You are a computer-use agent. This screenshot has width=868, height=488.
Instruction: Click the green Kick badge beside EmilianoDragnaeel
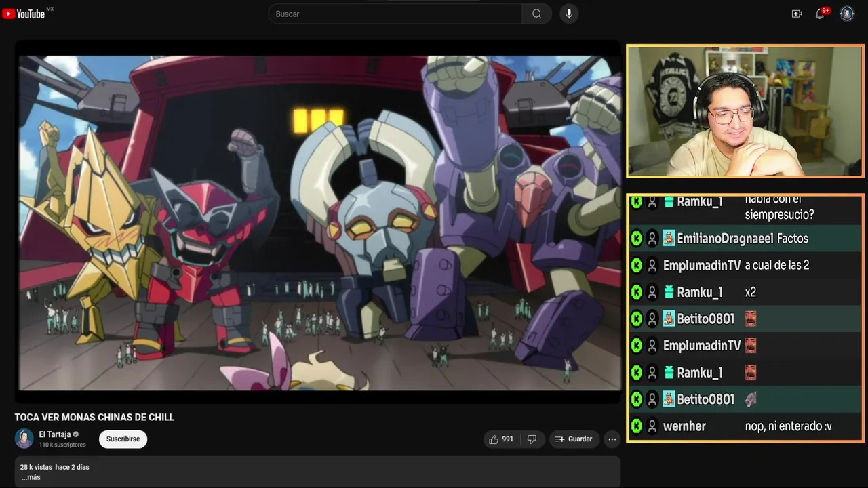pyautogui.click(x=636, y=239)
